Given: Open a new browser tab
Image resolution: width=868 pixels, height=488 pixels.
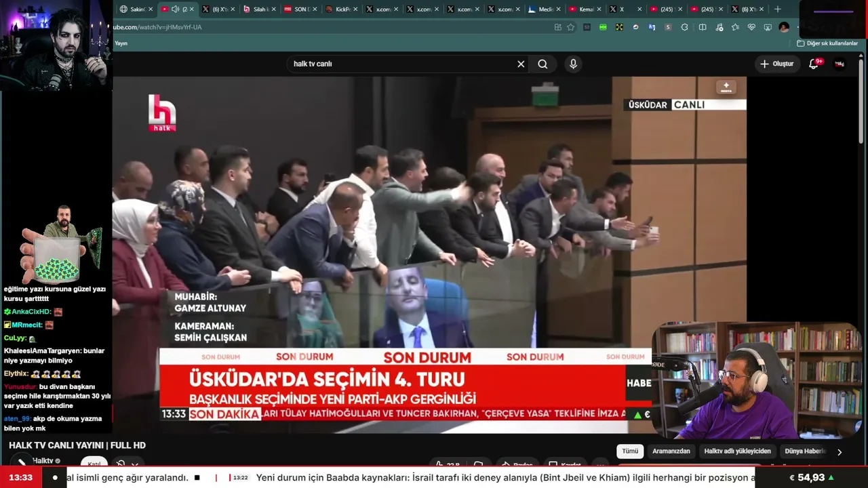Looking at the screenshot, I should point(777,9).
